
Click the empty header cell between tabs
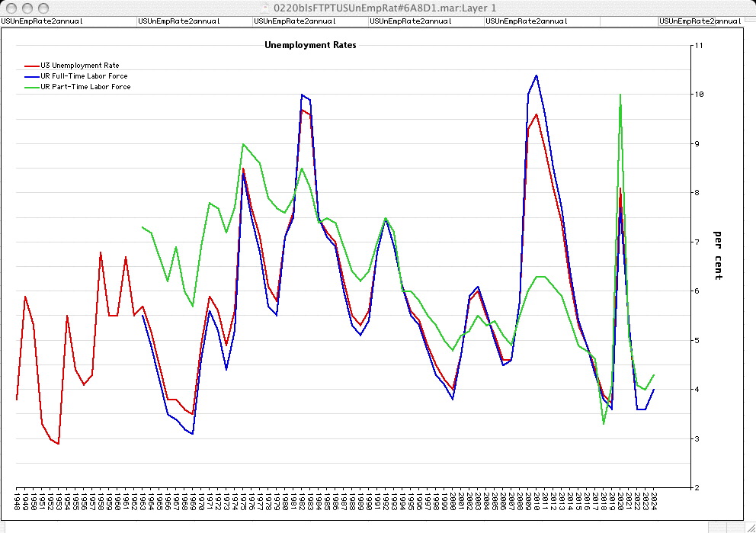click(629, 21)
